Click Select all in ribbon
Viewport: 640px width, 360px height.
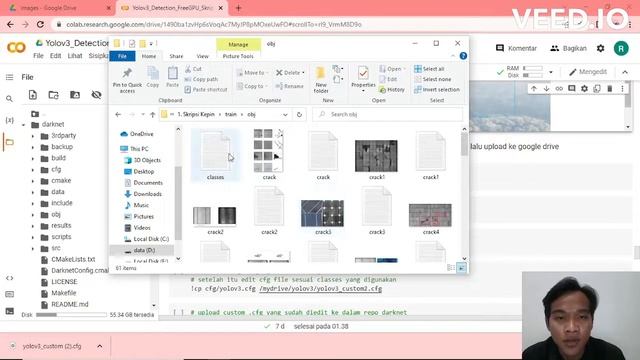[429, 69]
